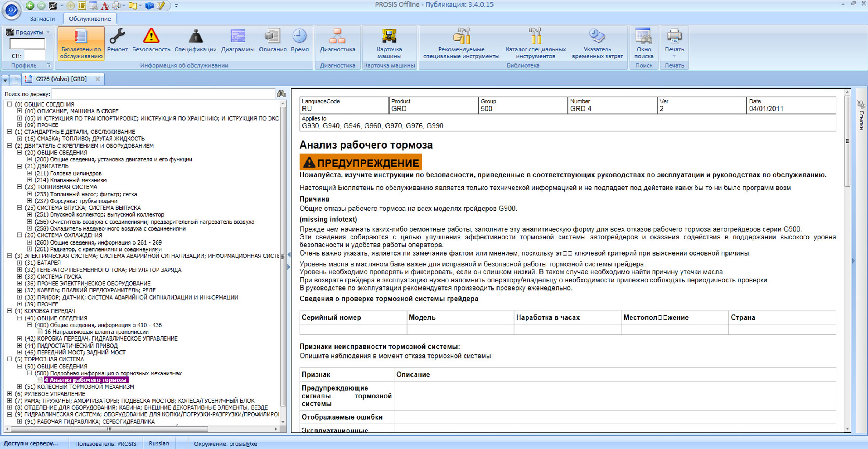Image resolution: width=868 pixels, height=449 pixels.
Task: Expand (51) КОЛЕСНЫЙ ТОРМОЗНОЙ МЕХАНИЗМ node
Action: tap(19, 387)
